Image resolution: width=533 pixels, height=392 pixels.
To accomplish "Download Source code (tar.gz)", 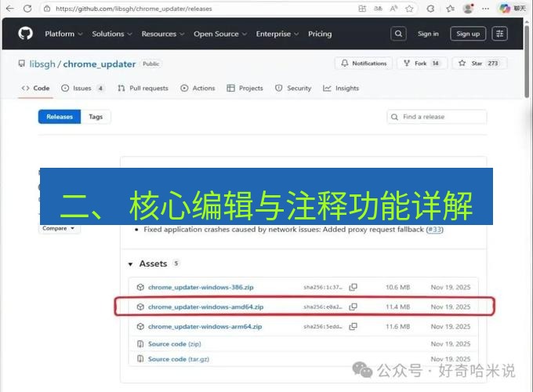I will tap(179, 359).
